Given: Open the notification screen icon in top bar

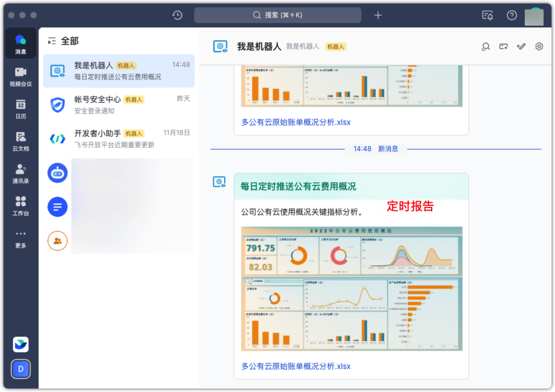Looking at the screenshot, I should tap(488, 15).
